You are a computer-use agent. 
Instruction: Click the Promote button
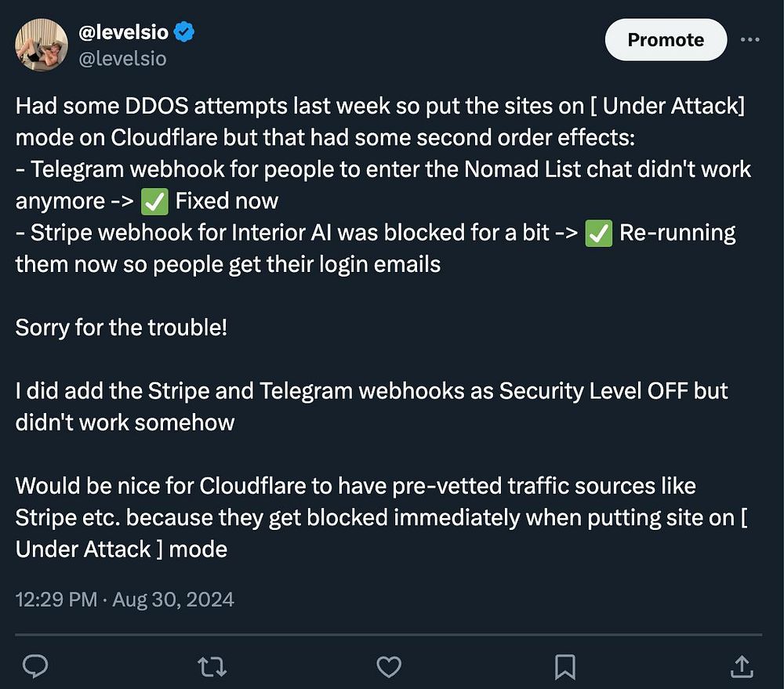pos(666,39)
